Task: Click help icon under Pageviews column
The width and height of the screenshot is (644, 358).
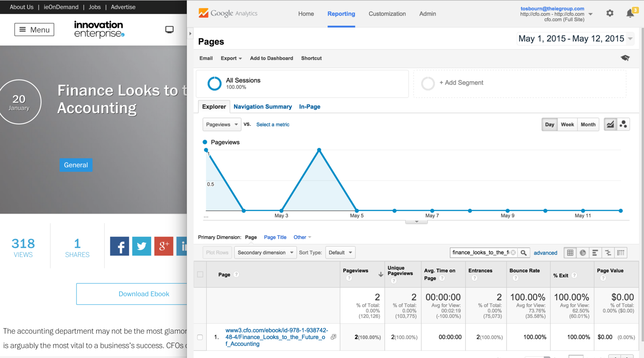Action: click(x=349, y=278)
